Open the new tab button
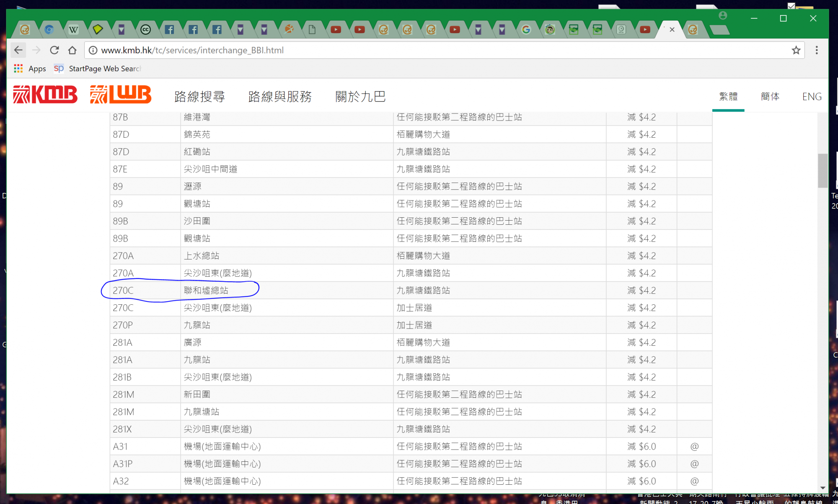Viewport: 838px width, 504px height. click(719, 30)
